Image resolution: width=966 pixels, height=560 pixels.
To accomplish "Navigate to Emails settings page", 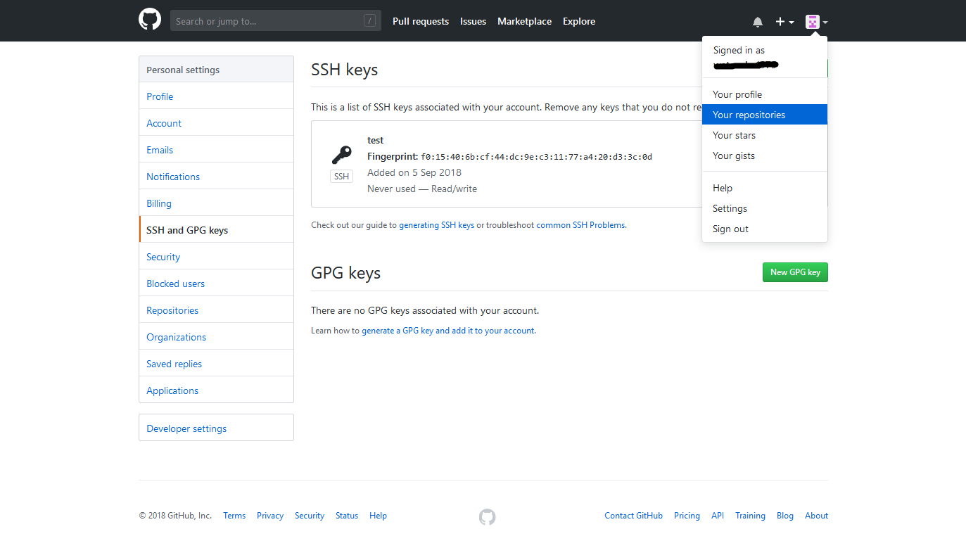I will (160, 150).
